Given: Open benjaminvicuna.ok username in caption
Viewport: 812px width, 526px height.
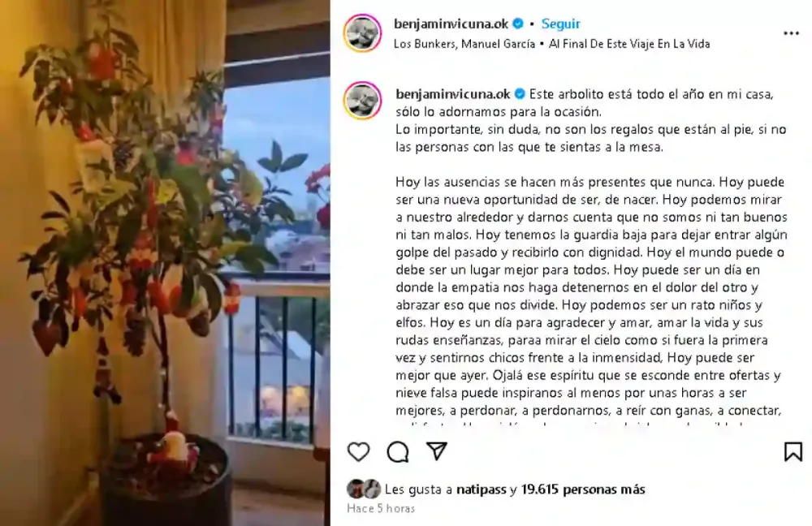Looking at the screenshot, I should coord(453,94).
